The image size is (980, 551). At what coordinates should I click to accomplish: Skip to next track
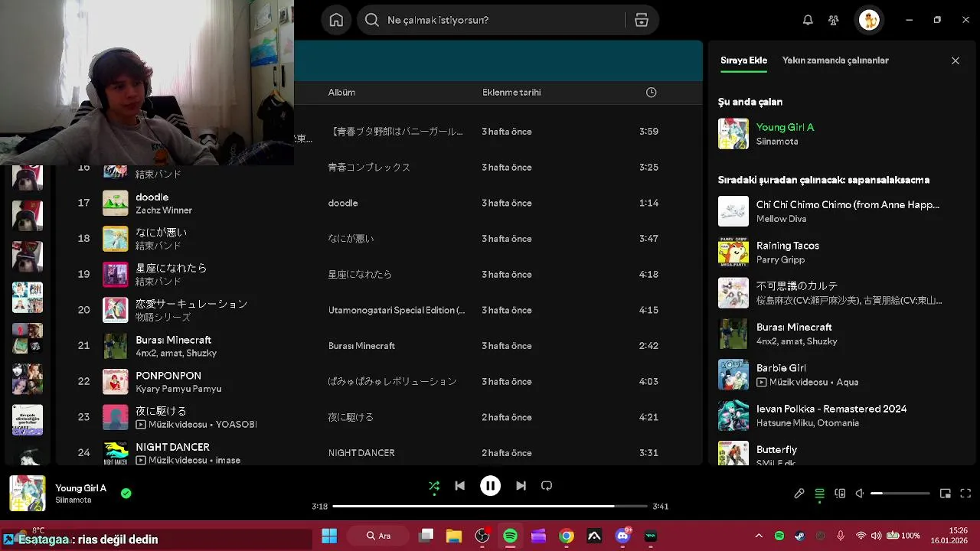pos(521,485)
